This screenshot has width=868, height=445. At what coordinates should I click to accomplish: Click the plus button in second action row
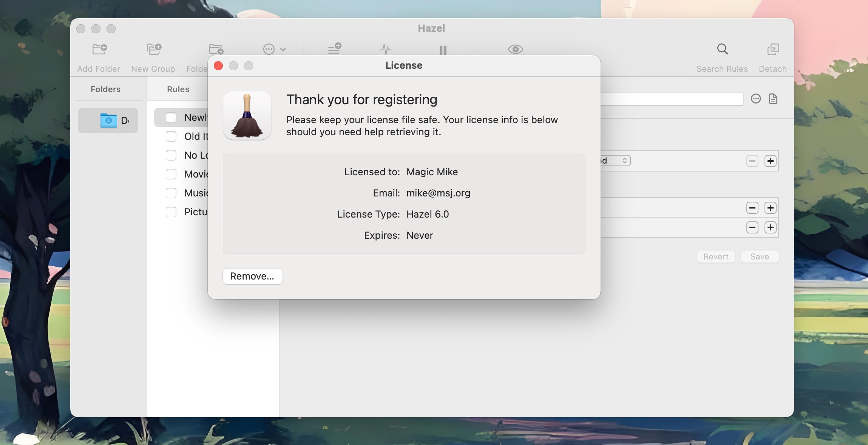point(771,227)
